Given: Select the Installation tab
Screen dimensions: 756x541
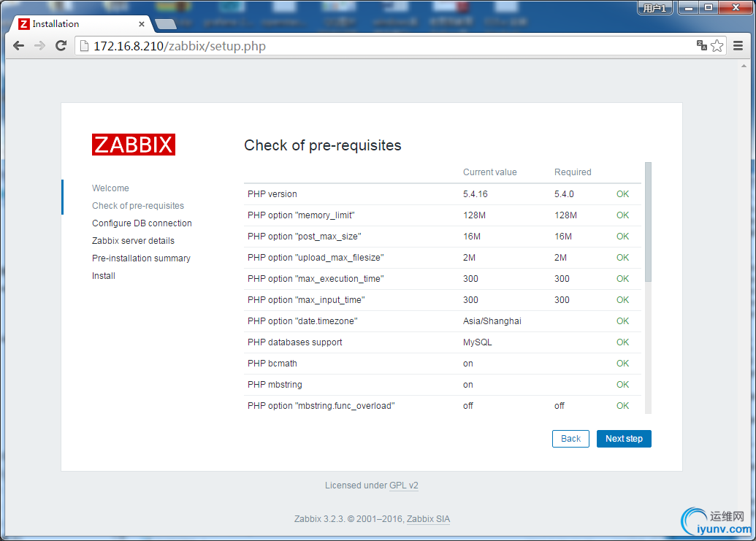Looking at the screenshot, I should [x=80, y=24].
